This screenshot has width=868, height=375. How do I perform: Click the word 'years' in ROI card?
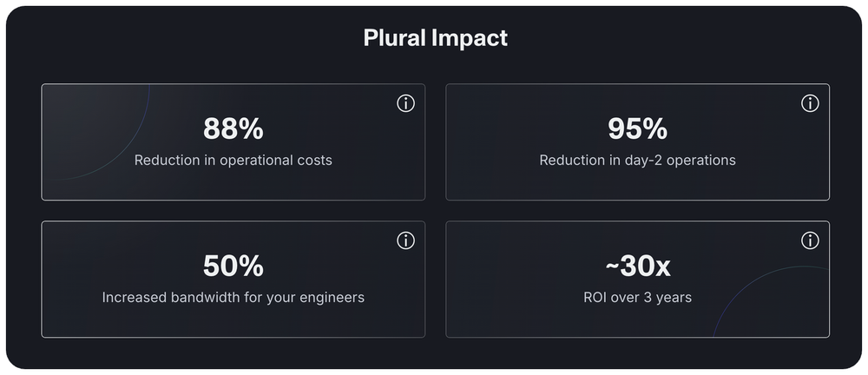[674, 297]
